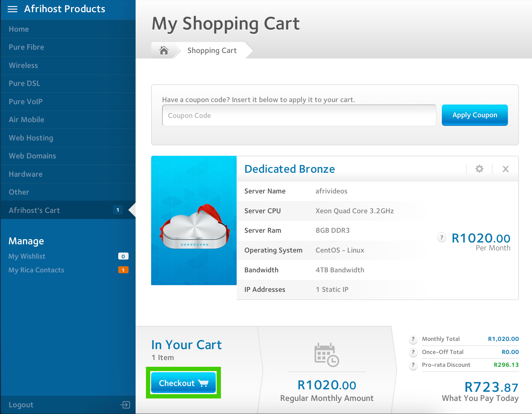532x414 pixels.
Task: Open My Wishlist link
Action: pos(27,256)
